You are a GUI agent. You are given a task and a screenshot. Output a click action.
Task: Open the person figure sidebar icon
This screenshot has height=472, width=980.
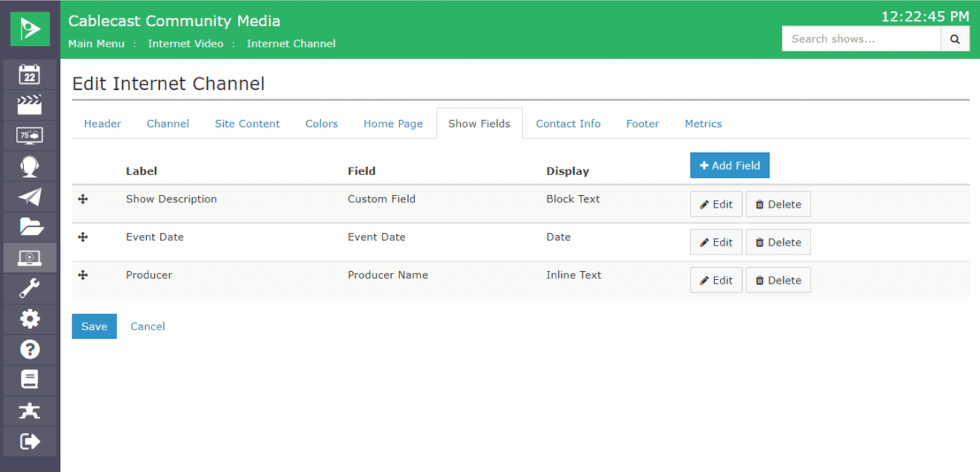click(30, 410)
